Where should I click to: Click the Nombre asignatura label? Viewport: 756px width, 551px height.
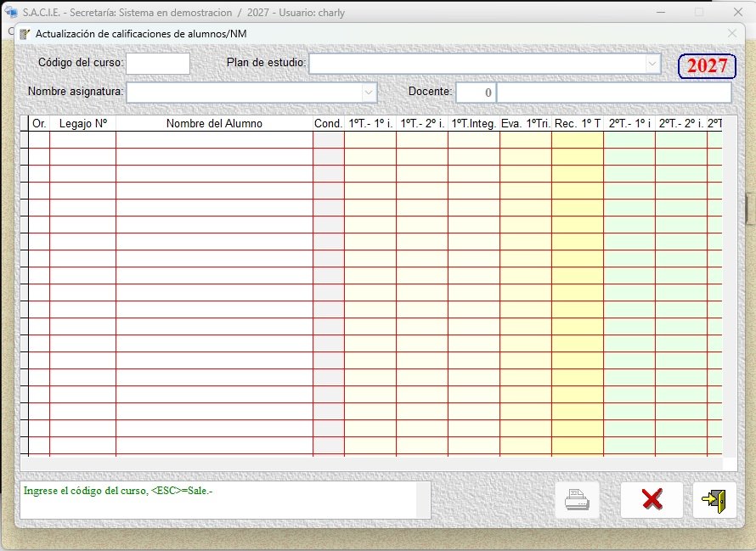pyautogui.click(x=76, y=91)
